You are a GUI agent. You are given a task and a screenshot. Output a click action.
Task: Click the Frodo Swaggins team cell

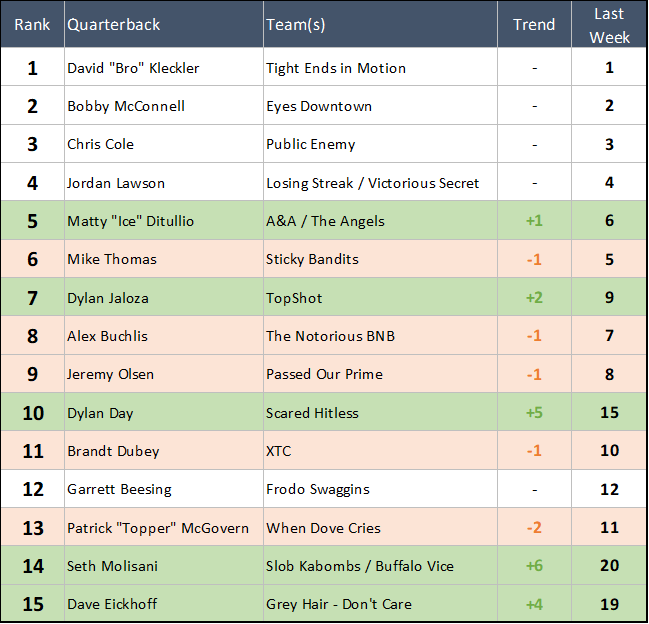(318, 489)
